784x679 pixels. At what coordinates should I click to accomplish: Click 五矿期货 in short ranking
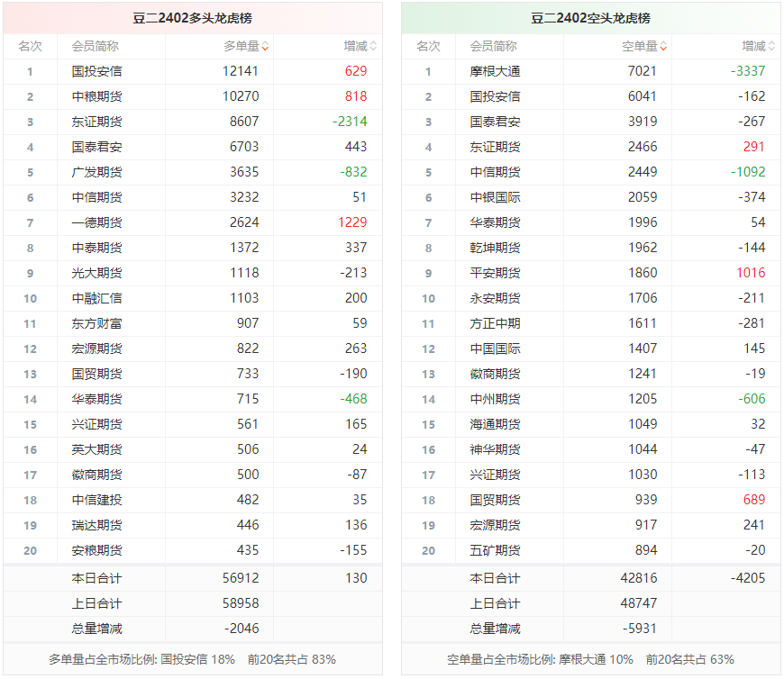coord(495,550)
